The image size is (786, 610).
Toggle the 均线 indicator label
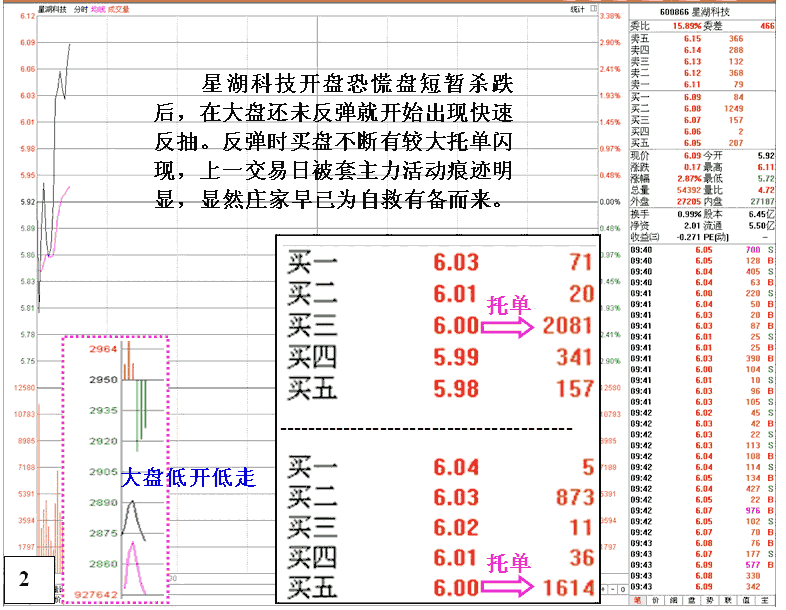pos(97,10)
